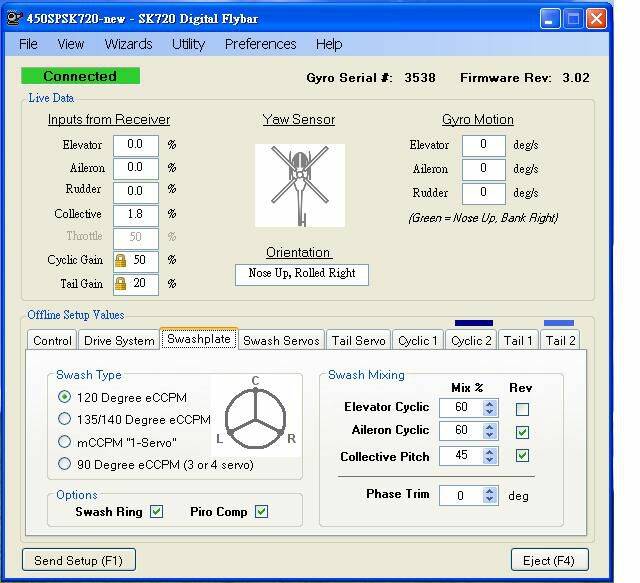Click the green Connected status indicator
640x583 pixels.
click(x=80, y=76)
